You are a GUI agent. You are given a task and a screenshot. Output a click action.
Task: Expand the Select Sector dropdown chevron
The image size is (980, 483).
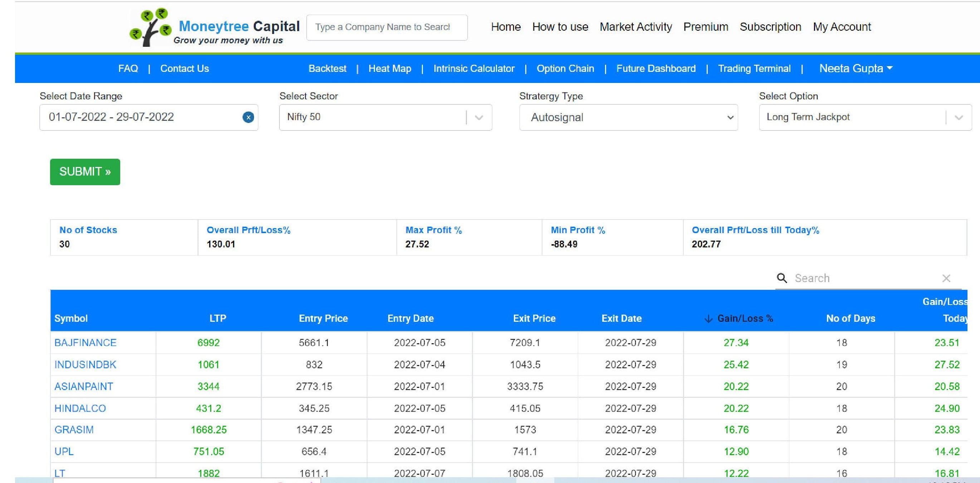pos(479,117)
